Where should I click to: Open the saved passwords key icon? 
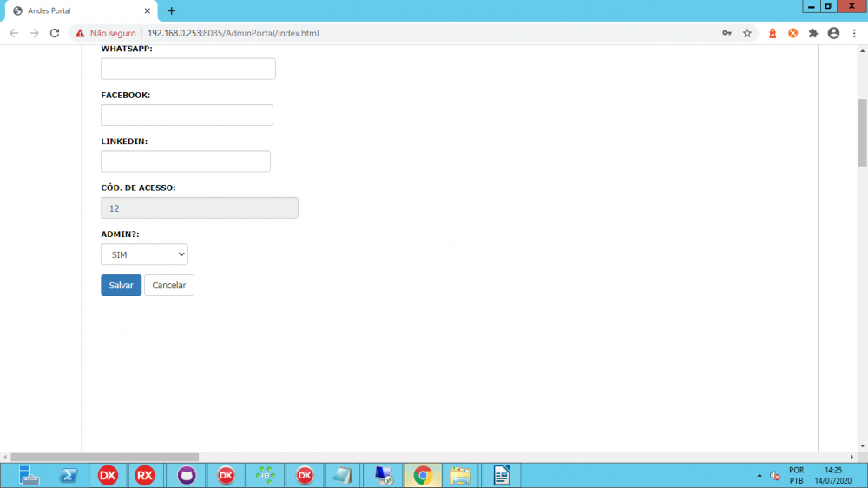coord(727,33)
